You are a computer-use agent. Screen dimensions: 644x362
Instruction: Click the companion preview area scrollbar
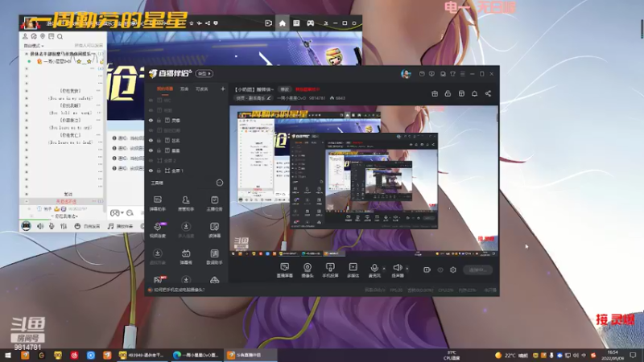click(x=497, y=117)
